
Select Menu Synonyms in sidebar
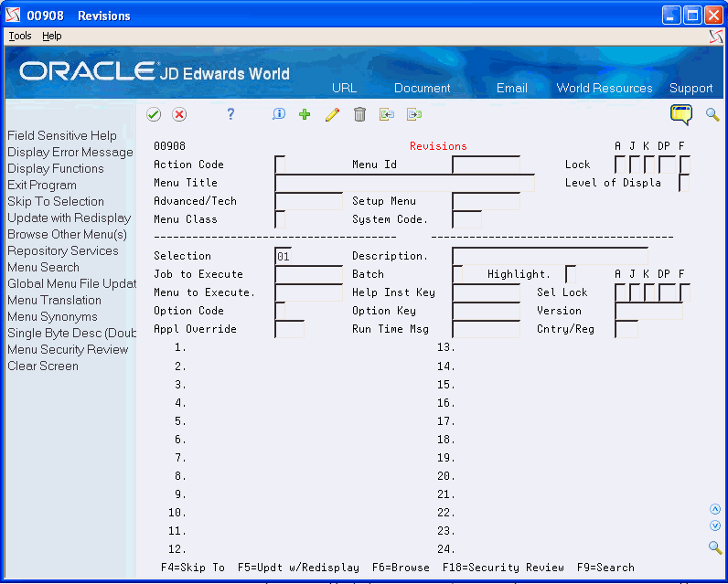coord(52,317)
